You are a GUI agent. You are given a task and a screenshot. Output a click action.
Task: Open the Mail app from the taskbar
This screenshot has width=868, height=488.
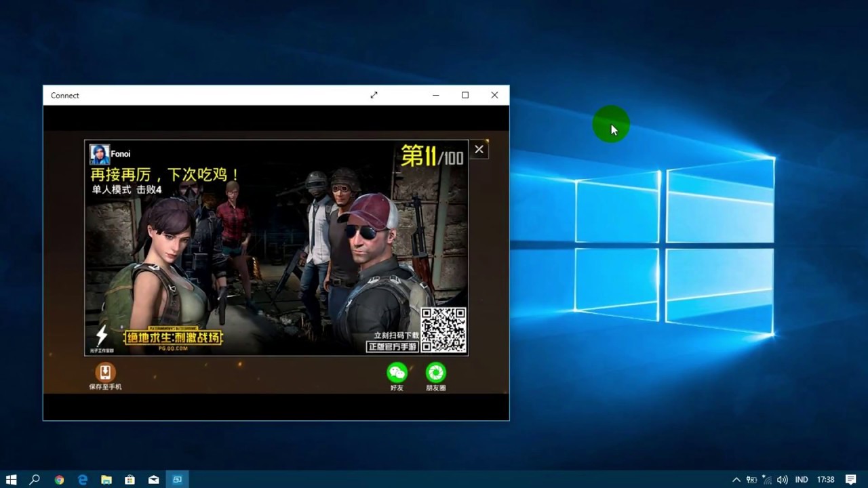(x=153, y=479)
